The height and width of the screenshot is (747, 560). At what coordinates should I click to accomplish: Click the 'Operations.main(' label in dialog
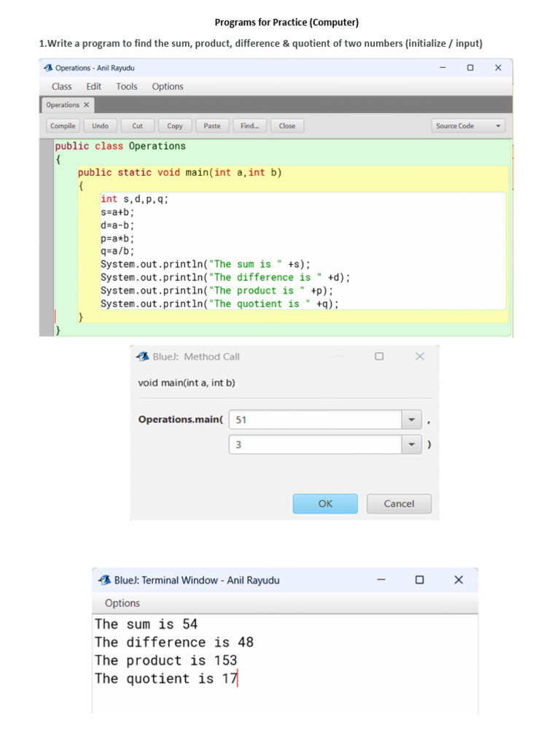click(181, 419)
